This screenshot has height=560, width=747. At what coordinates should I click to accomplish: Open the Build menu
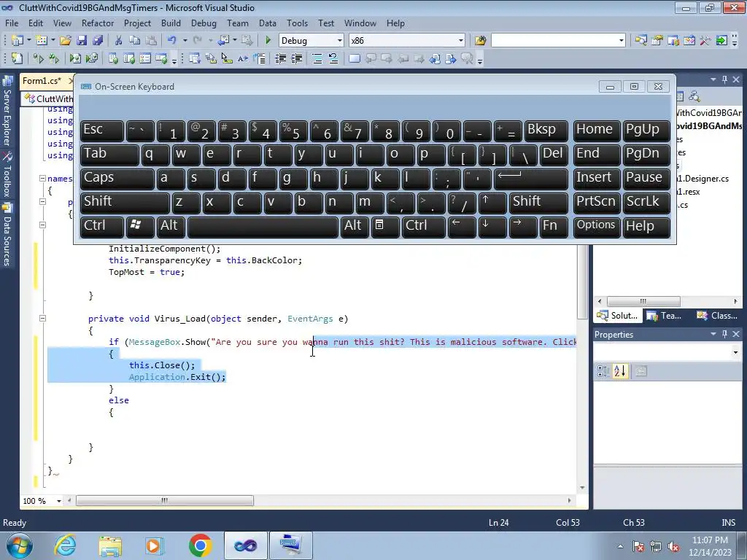tap(171, 23)
